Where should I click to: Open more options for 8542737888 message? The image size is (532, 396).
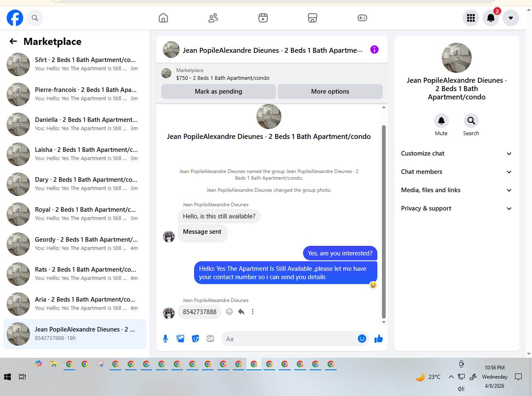tap(253, 312)
